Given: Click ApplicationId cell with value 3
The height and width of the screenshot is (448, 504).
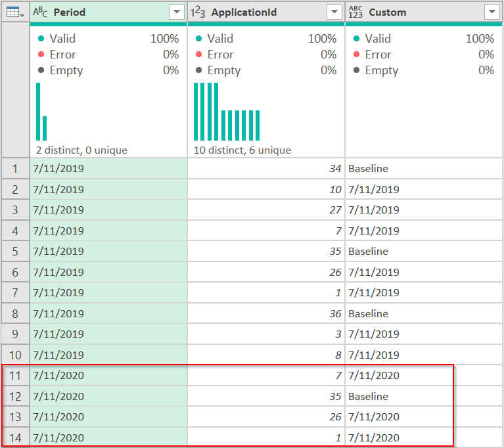Looking at the screenshot, I should 266,334.
